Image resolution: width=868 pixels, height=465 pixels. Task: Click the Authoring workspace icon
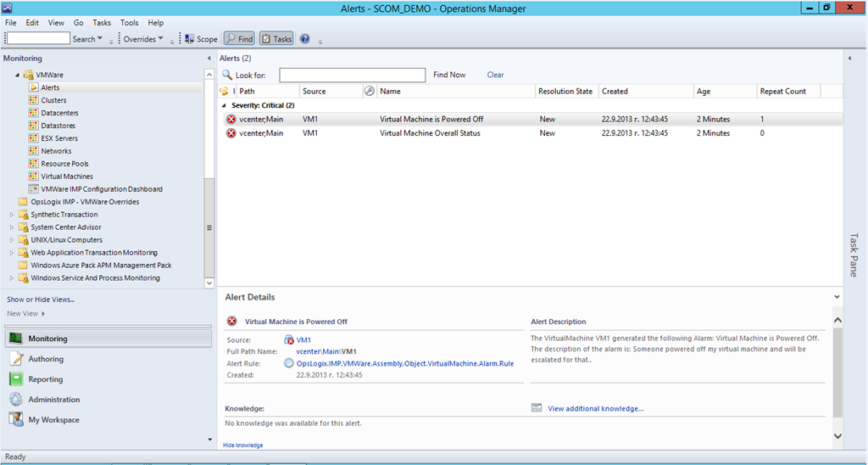point(15,359)
